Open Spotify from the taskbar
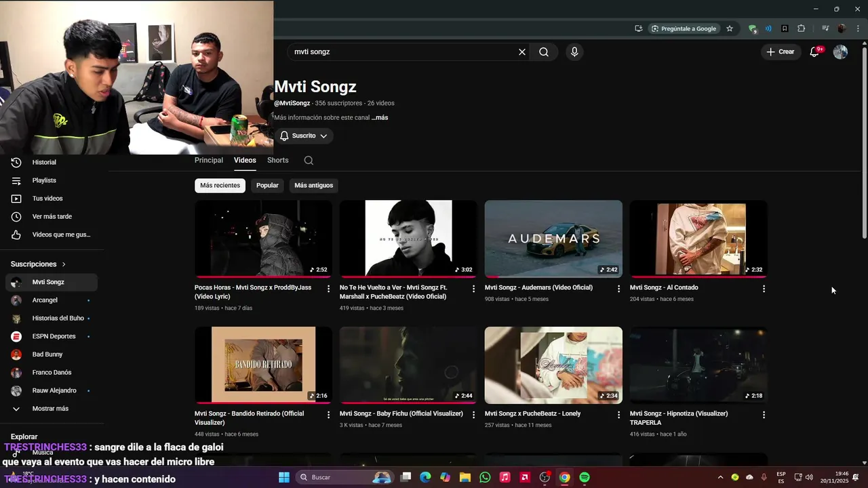This screenshot has height=488, width=868. coord(585,477)
